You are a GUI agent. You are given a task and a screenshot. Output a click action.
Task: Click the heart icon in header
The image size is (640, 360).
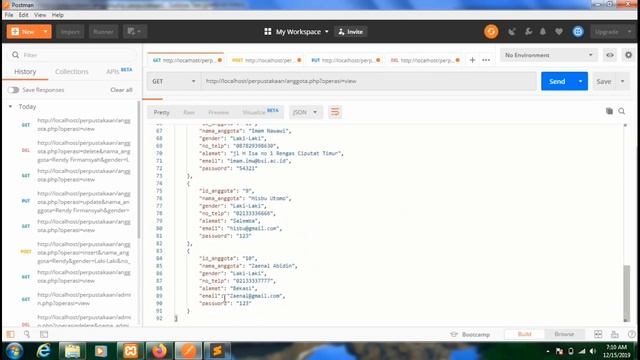(x=559, y=31)
